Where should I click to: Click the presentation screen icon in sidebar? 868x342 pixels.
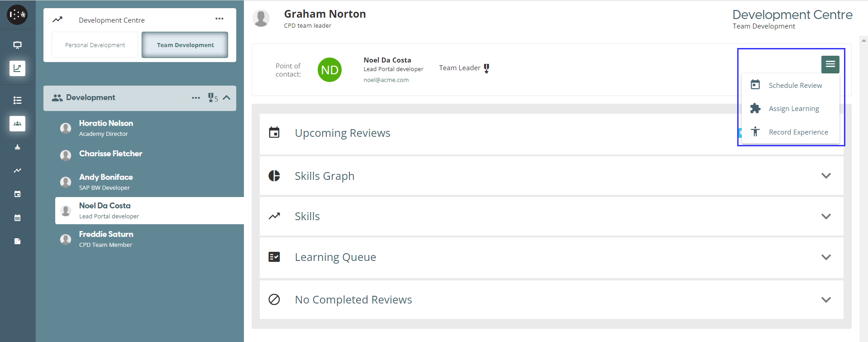tap(17, 45)
